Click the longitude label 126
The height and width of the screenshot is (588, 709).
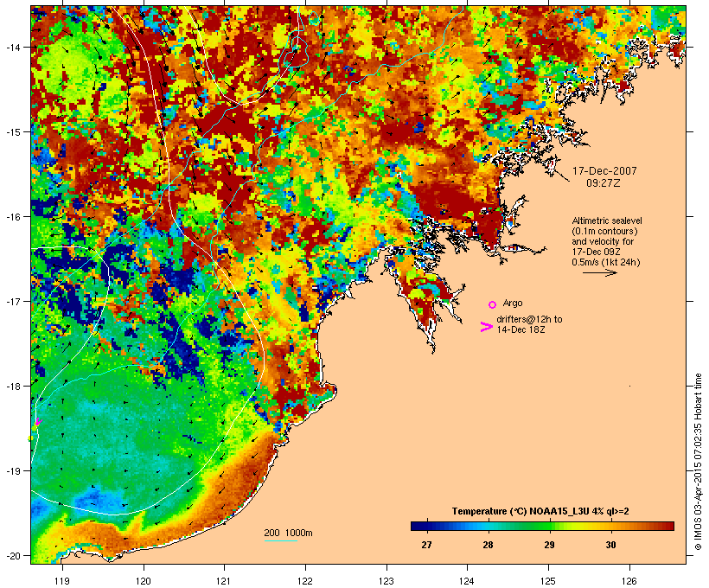pyautogui.click(x=629, y=581)
